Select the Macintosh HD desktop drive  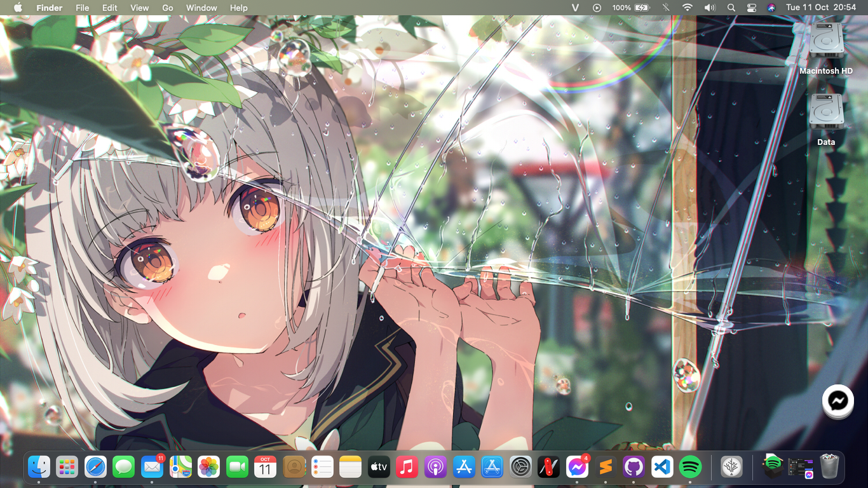point(826,48)
